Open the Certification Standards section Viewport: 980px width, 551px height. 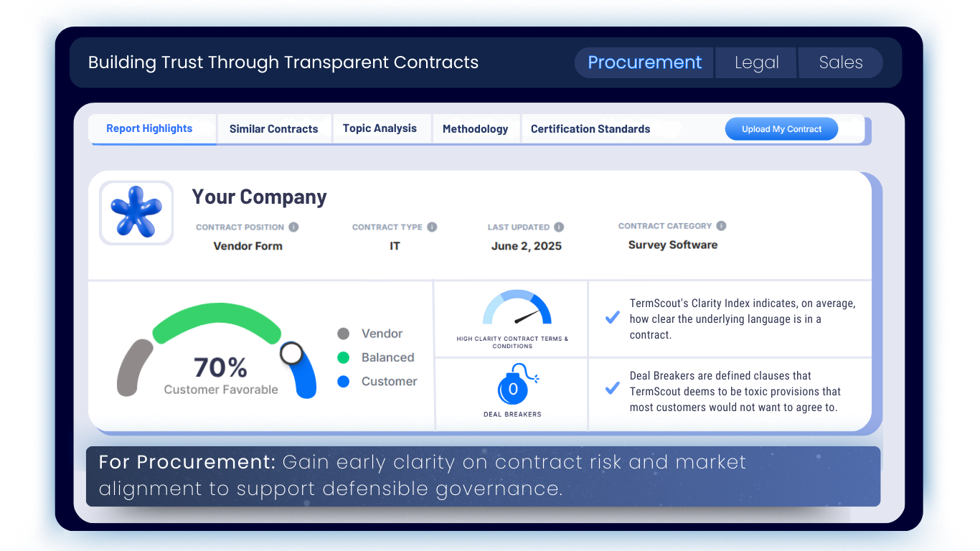(590, 128)
